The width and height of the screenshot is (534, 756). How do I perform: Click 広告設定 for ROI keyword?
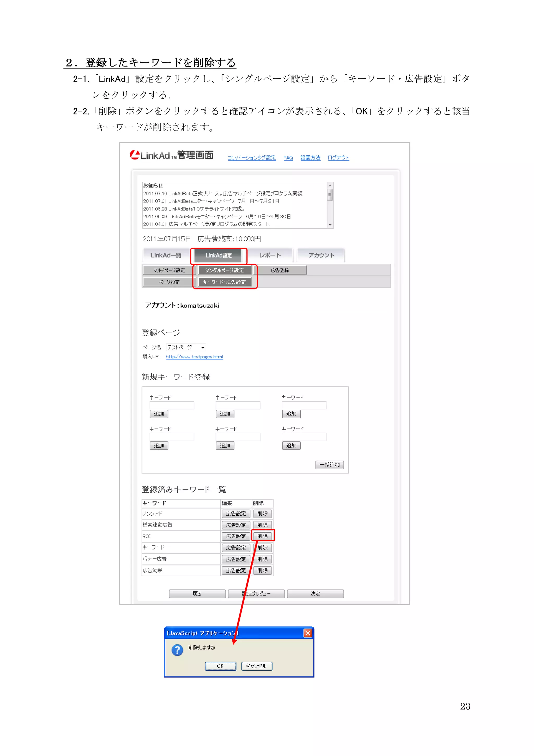236,536
